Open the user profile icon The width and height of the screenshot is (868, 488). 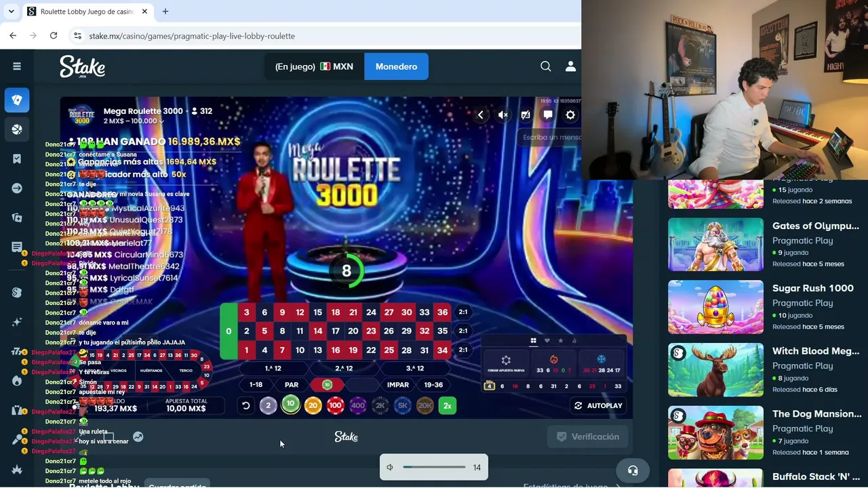[x=570, y=66]
